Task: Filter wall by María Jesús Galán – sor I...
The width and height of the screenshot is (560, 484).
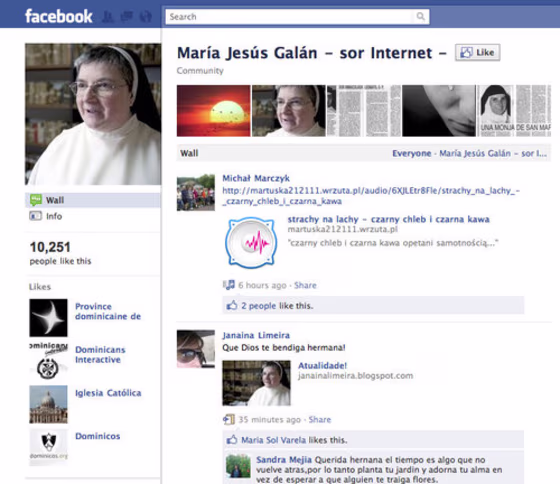Action: pyautogui.click(x=493, y=153)
